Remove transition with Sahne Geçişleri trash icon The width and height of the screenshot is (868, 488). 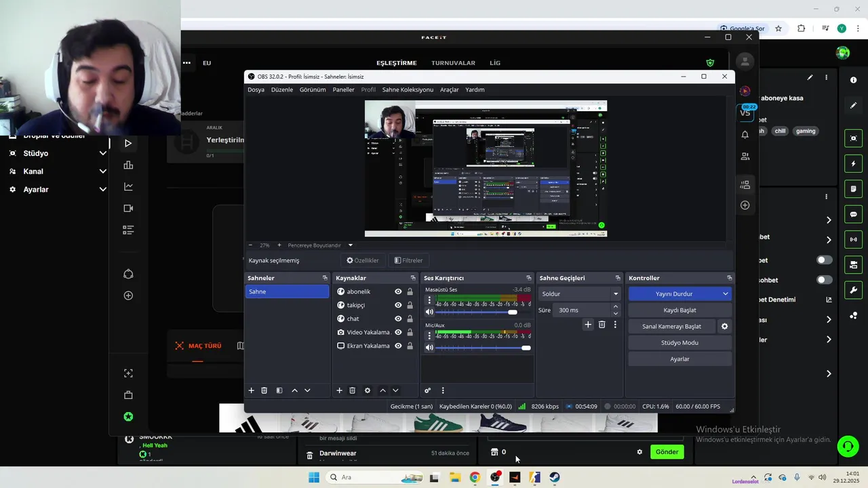601,325
